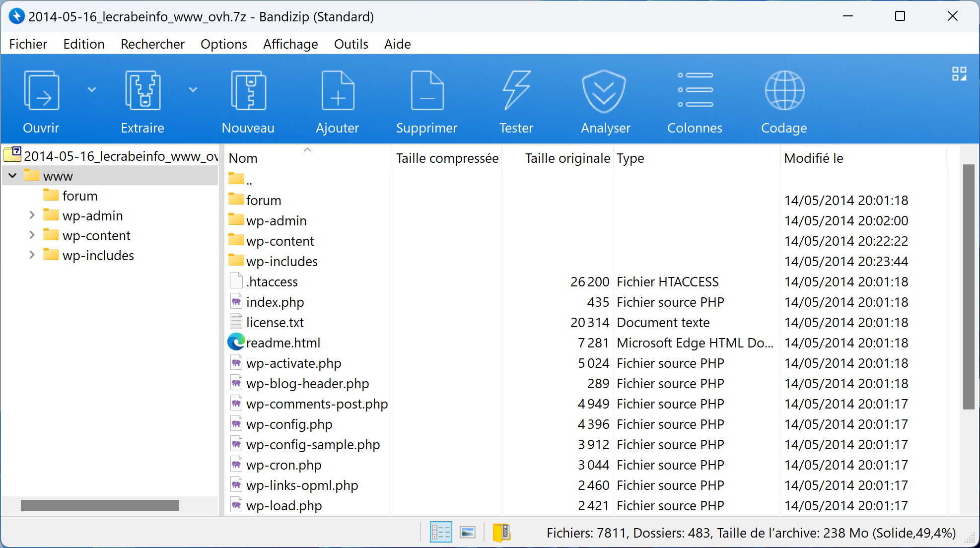Create a new archive with Nouveau
Viewport: 980px width, 548px height.
coord(248,90)
